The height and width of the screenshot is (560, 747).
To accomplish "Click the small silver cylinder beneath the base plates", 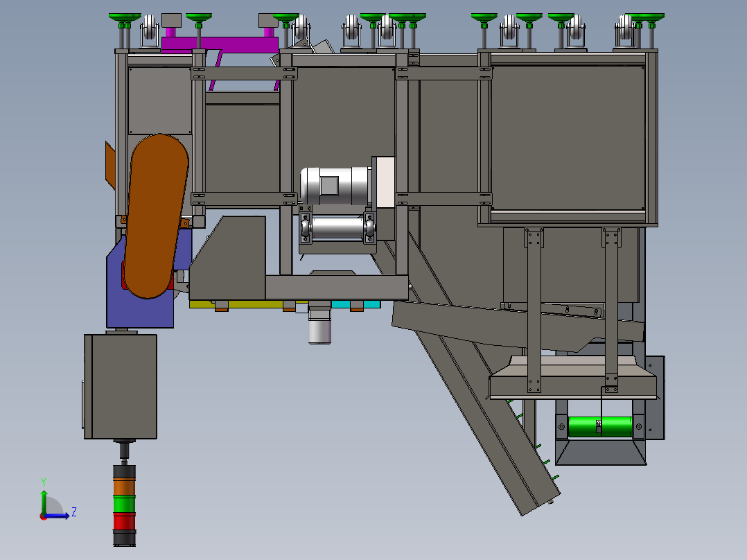I will point(319,331).
